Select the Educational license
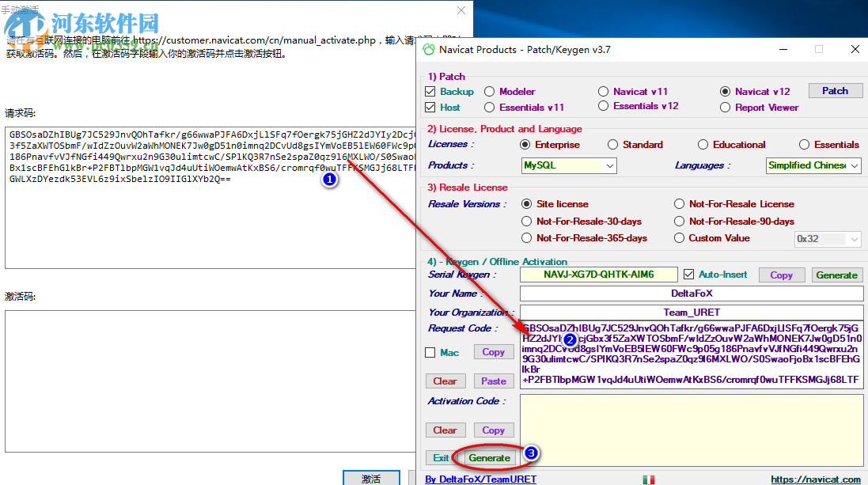Viewport: 868px width, 485px height. 703,145
